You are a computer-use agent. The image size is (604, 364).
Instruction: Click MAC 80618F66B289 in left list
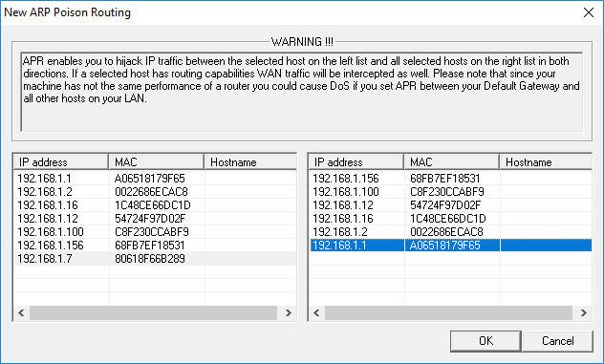[150, 259]
